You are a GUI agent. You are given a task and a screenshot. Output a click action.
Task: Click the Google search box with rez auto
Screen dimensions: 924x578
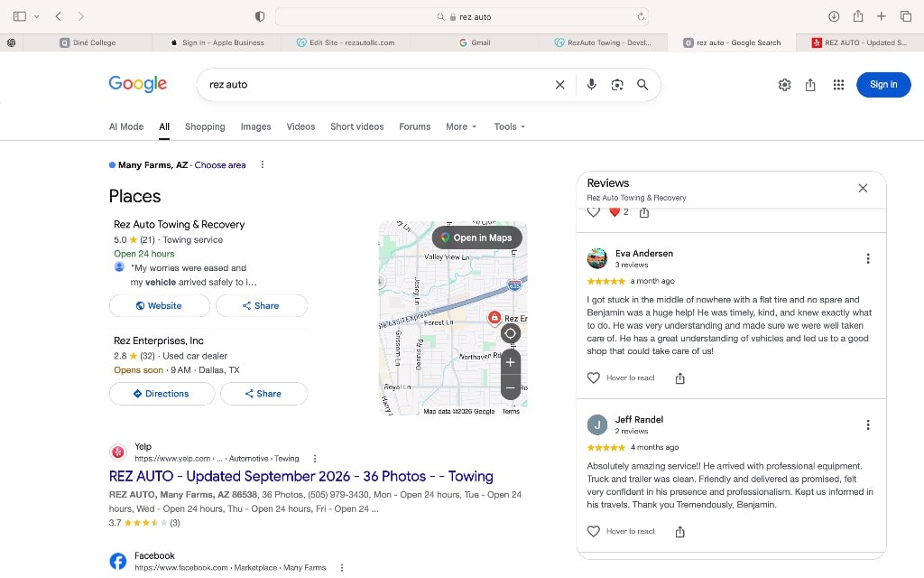(377, 84)
